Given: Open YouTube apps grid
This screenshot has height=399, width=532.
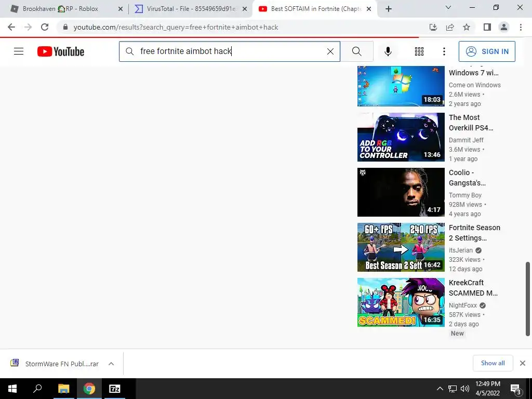Looking at the screenshot, I should pos(419,51).
